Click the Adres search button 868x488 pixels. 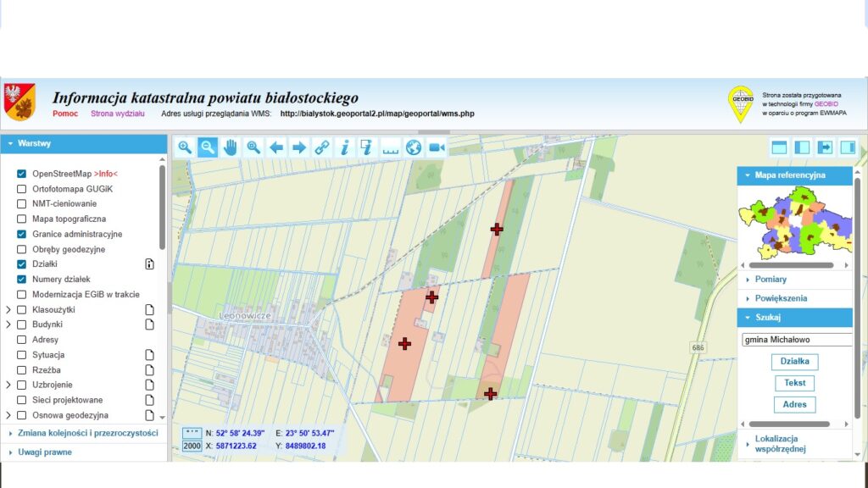[794, 404]
